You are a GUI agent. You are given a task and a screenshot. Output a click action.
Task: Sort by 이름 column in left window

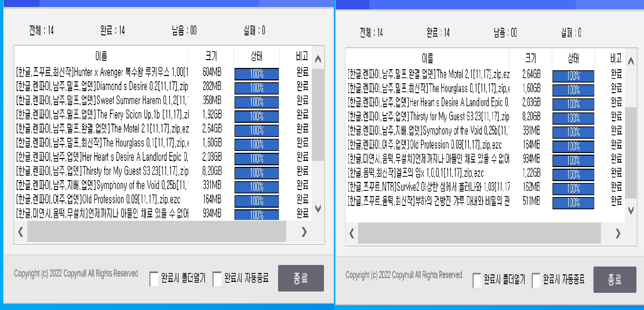[101, 56]
